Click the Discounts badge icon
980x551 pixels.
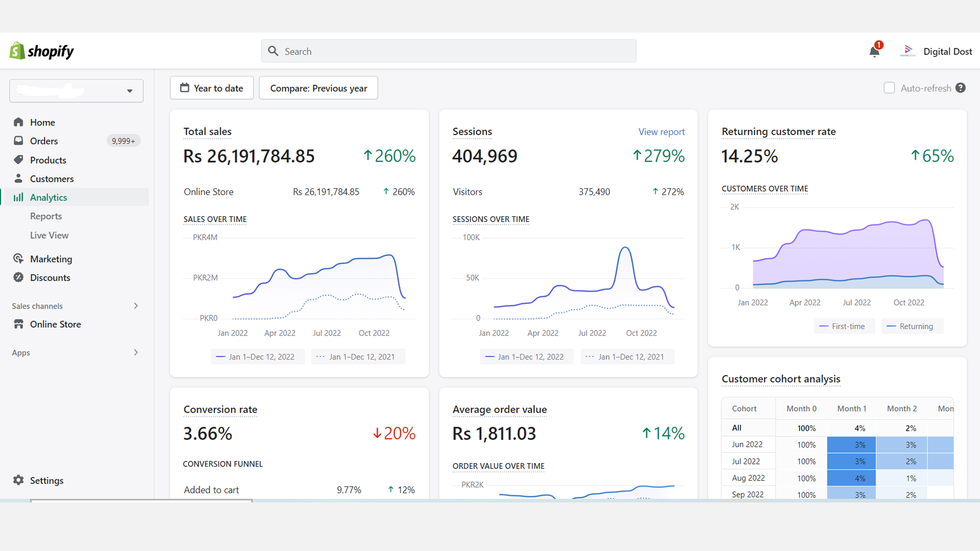(18, 277)
